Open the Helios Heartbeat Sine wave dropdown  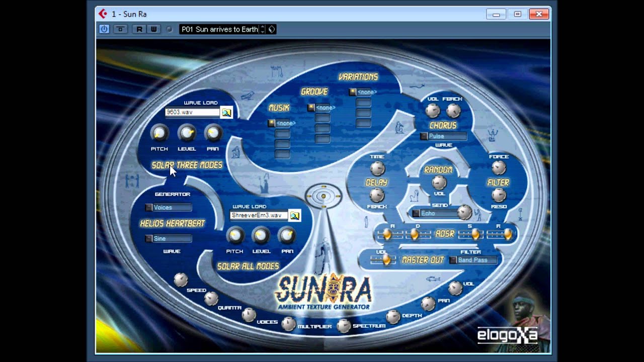pos(169,238)
